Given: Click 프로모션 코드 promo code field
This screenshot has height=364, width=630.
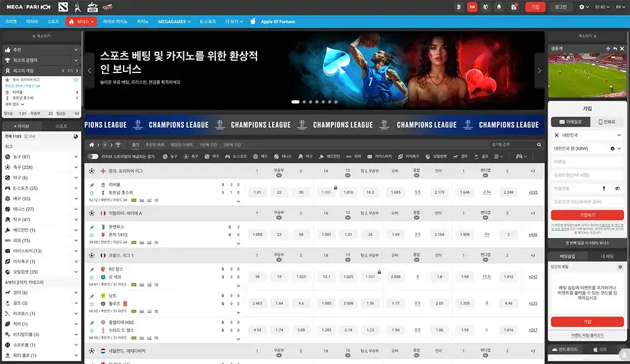Looking at the screenshot, I should point(587,202).
